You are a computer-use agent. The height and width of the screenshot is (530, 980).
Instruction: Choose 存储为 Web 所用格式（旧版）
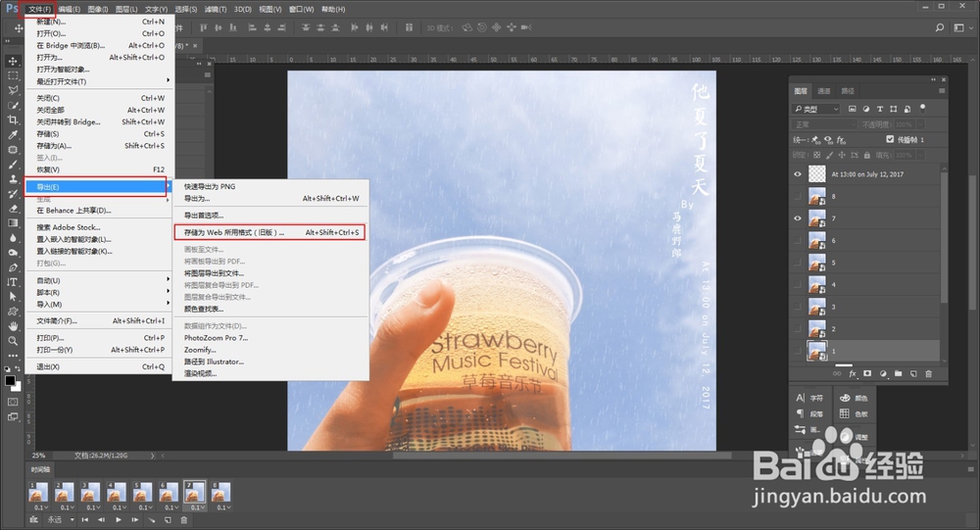(270, 232)
